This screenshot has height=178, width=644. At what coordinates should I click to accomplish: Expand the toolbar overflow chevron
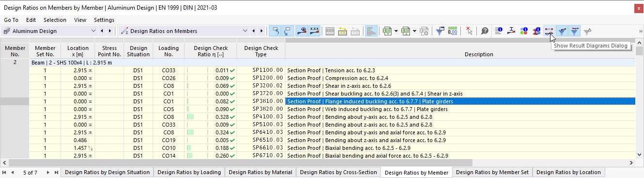[641, 31]
